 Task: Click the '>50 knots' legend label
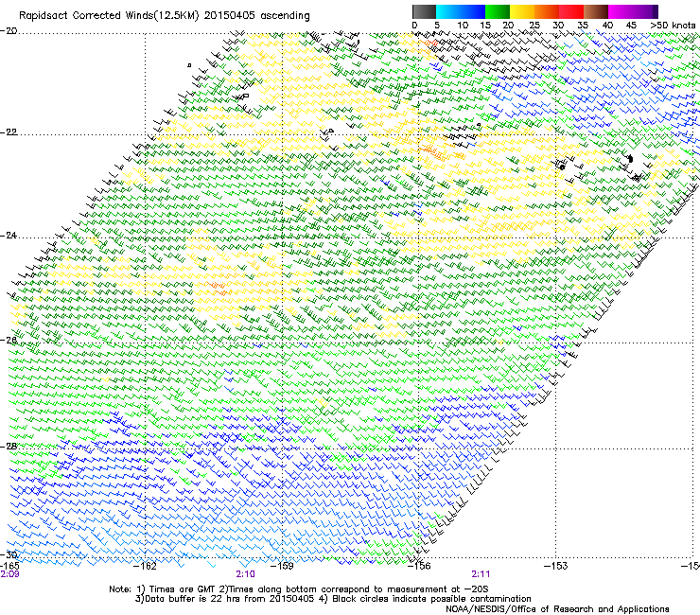click(x=673, y=26)
